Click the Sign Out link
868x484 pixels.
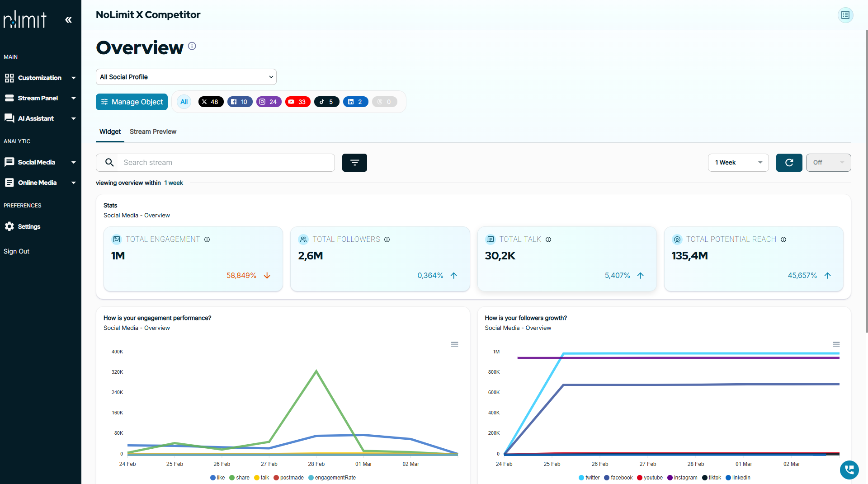[x=16, y=251]
